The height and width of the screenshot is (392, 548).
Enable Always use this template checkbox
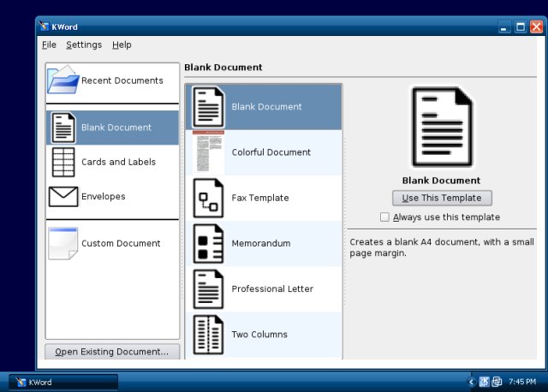[x=384, y=217]
